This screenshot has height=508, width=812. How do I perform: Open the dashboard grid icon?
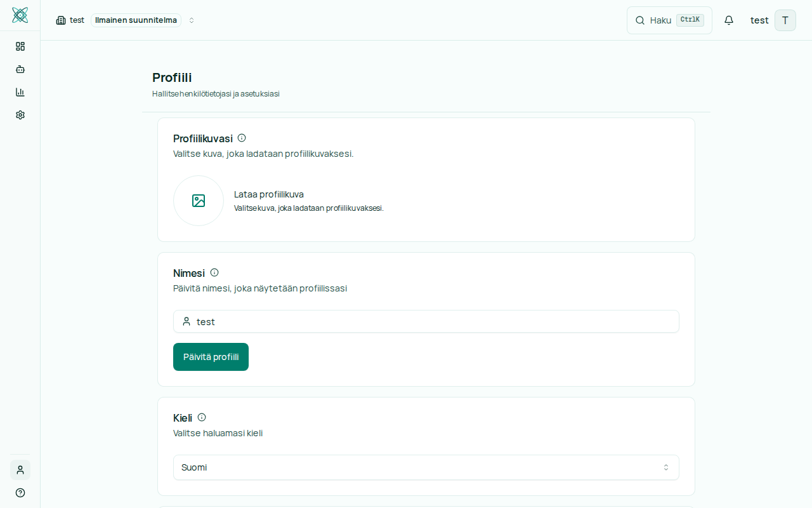(20, 46)
